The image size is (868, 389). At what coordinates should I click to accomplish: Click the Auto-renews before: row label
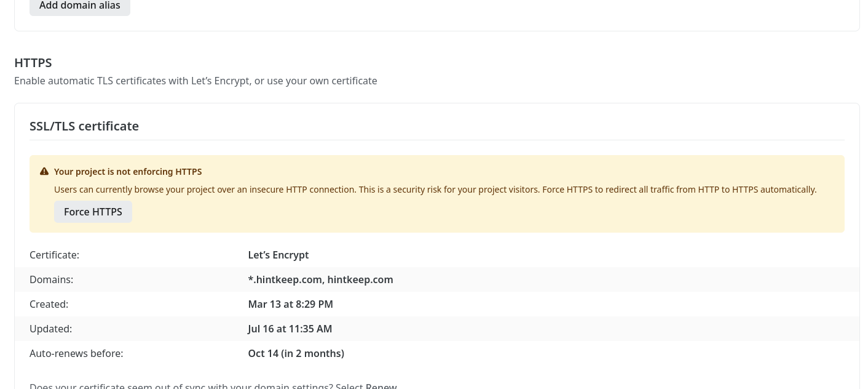click(76, 353)
